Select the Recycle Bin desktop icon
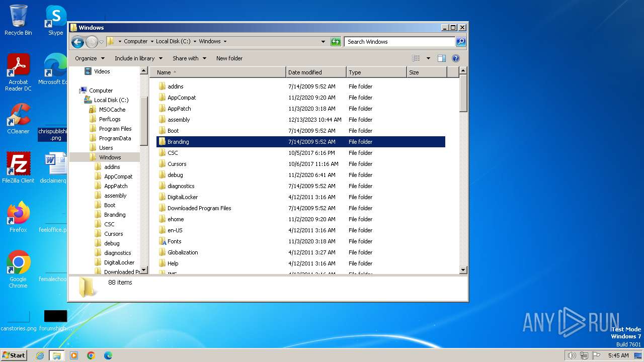644x362 pixels. point(18,20)
